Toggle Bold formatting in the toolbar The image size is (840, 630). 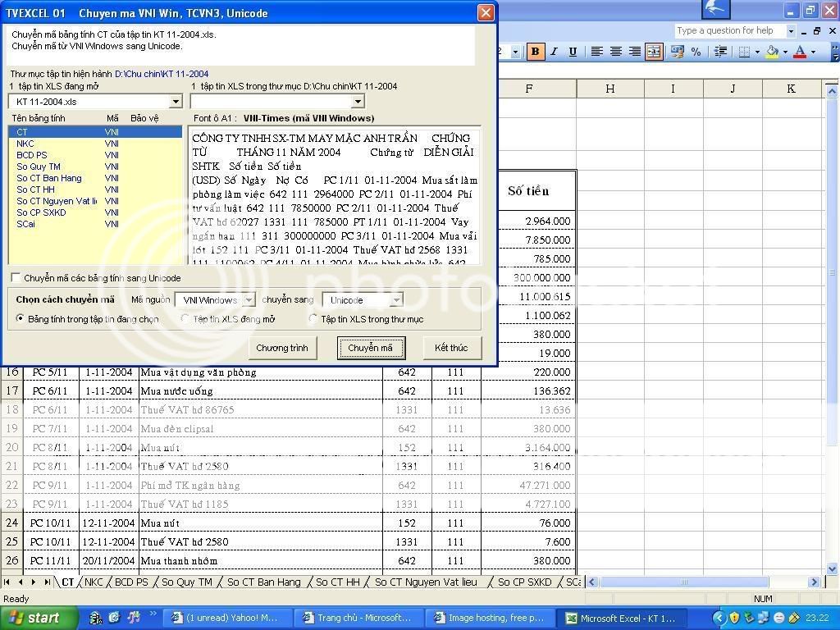pyautogui.click(x=536, y=52)
